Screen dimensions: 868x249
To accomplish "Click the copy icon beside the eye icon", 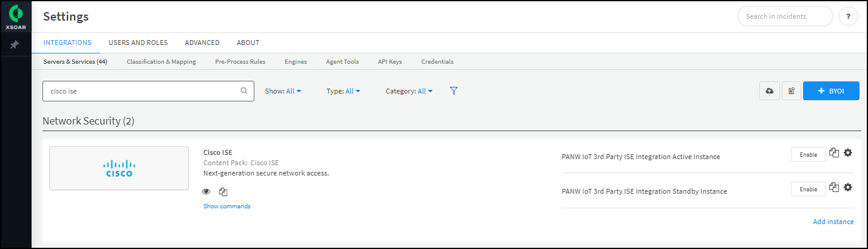I will coord(223,192).
